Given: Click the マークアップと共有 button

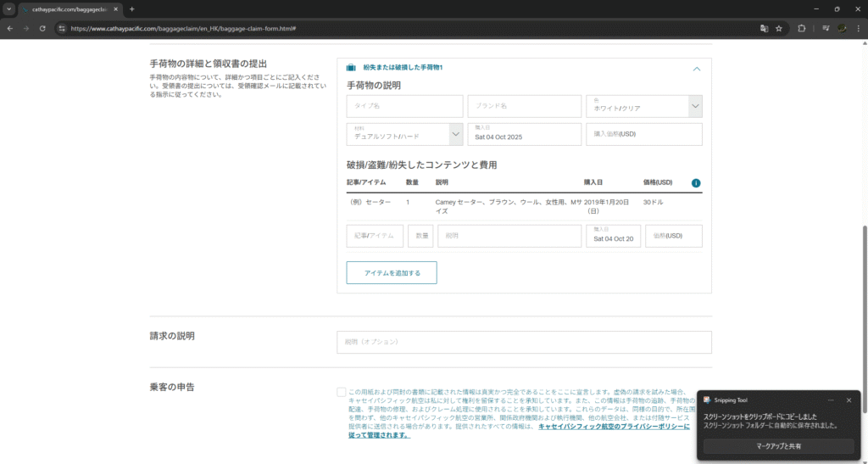Looking at the screenshot, I should point(778,445).
